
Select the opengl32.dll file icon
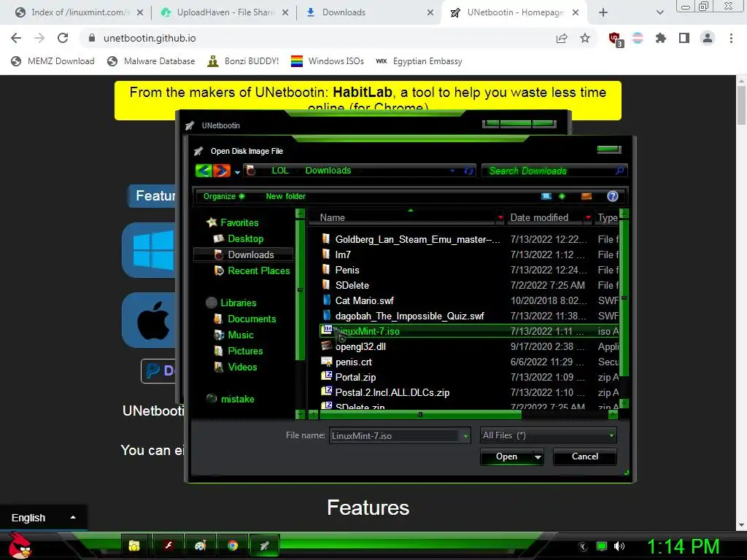(x=327, y=346)
